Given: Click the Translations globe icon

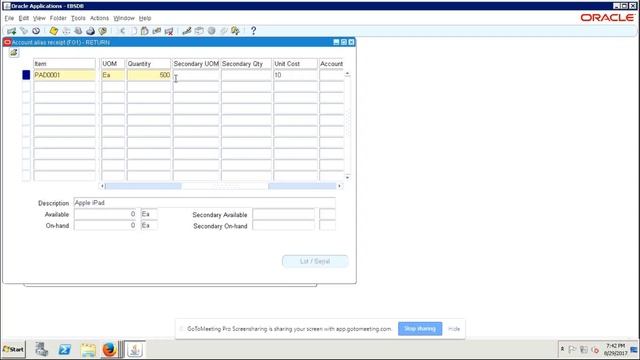Looking at the screenshot, I should (x=211, y=31).
